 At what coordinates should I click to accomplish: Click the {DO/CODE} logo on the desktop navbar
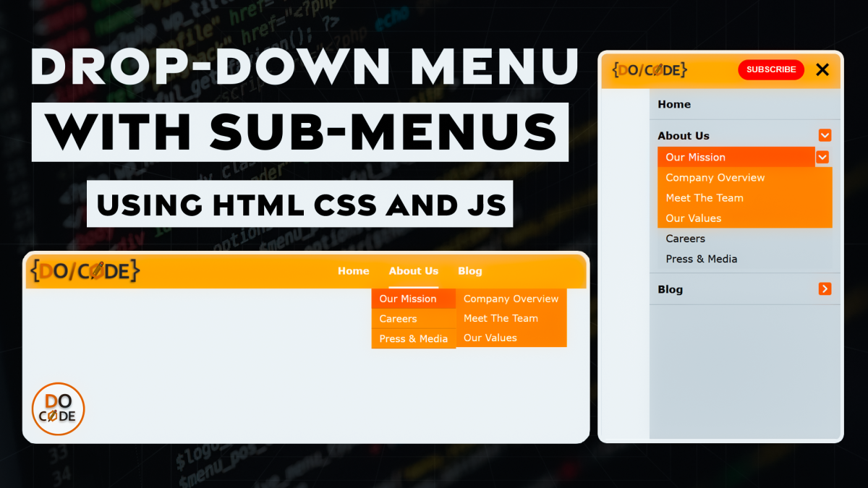point(84,271)
